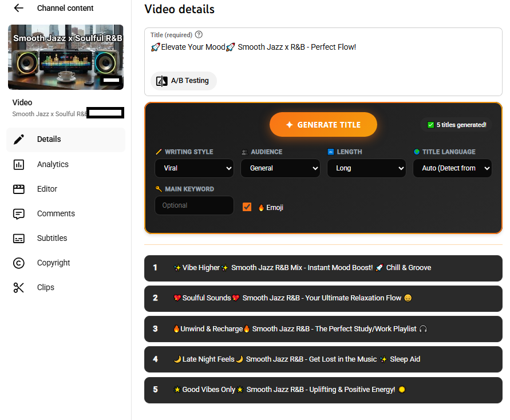Click the Main Keyword input field
510x420 pixels.
point(194,205)
